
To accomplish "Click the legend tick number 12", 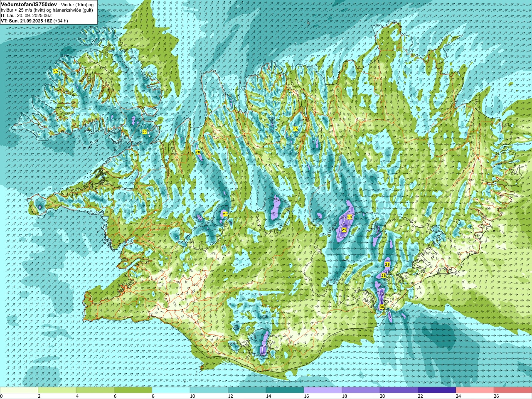I will click(230, 396).
